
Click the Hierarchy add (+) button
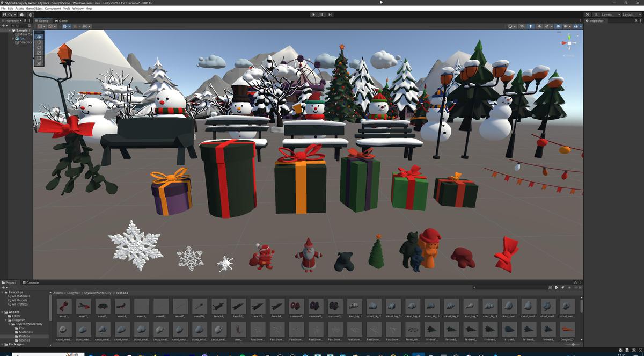tap(3, 26)
